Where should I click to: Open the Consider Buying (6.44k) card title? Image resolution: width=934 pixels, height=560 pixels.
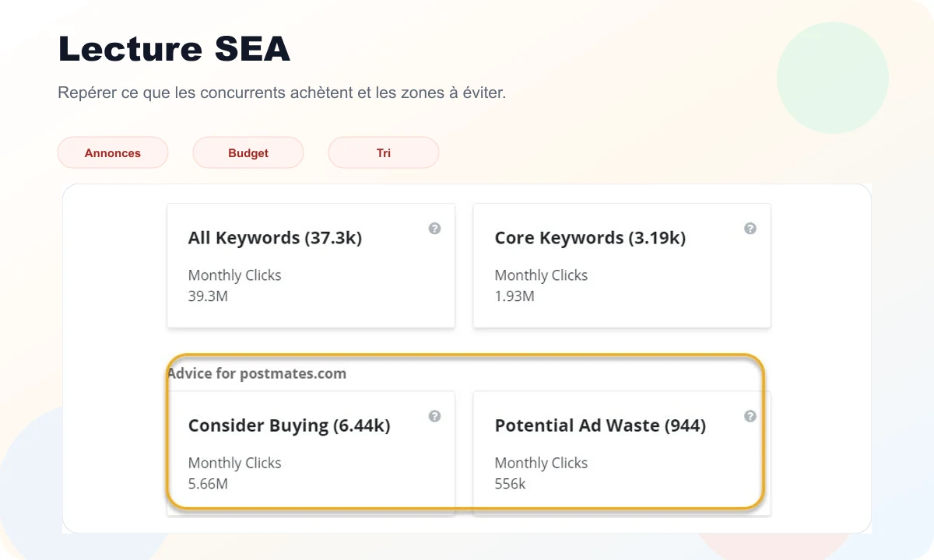pyautogui.click(x=290, y=425)
